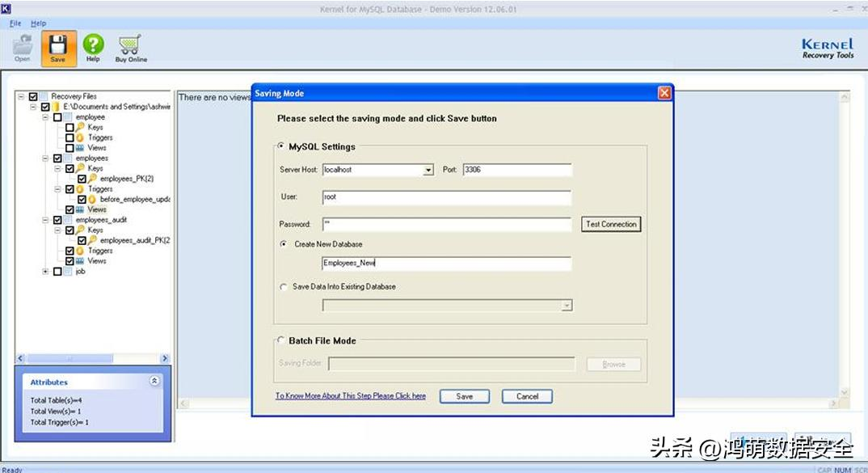Viewport: 868px width, 473px height.
Task: Click into the Port field
Action: (x=517, y=170)
